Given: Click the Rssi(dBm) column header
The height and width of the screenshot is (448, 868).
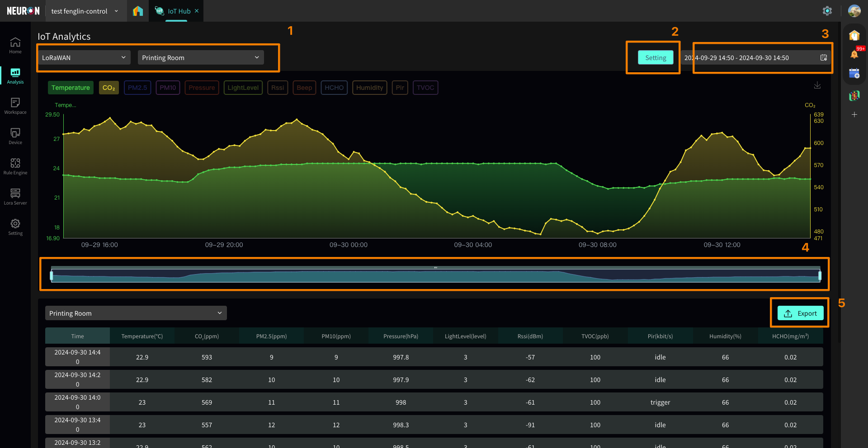Looking at the screenshot, I should (x=530, y=336).
